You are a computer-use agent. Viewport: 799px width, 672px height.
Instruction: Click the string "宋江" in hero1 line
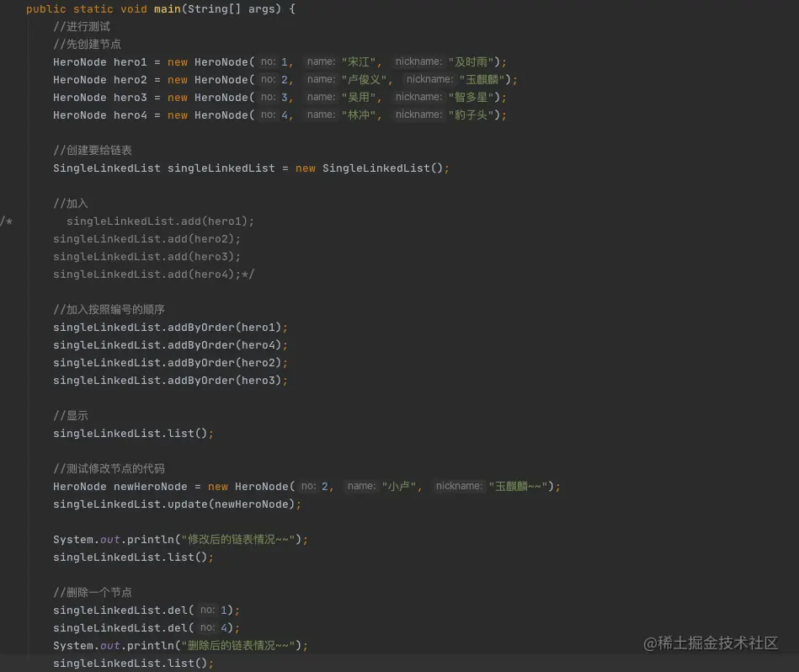tap(358, 62)
